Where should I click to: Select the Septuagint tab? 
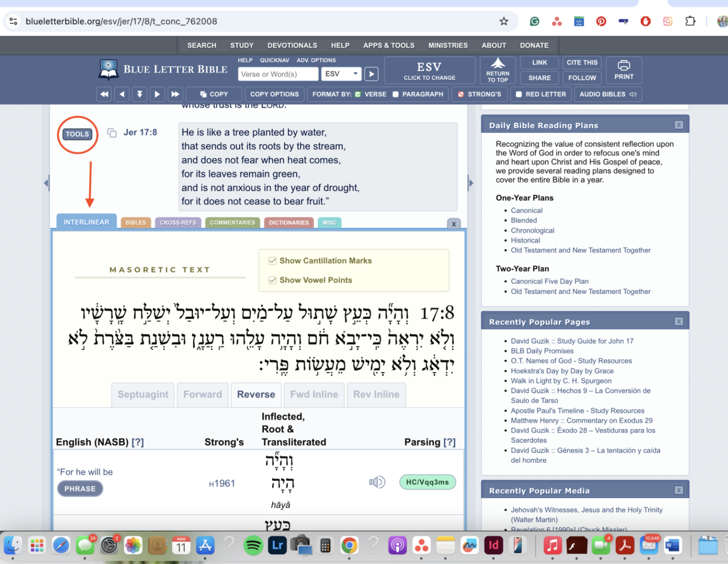click(x=143, y=394)
